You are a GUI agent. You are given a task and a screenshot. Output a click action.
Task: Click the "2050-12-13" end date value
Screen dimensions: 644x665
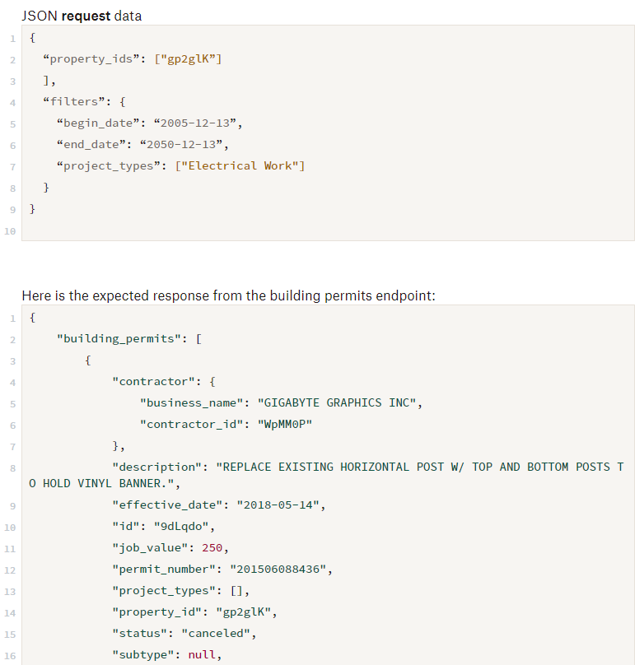(x=183, y=145)
